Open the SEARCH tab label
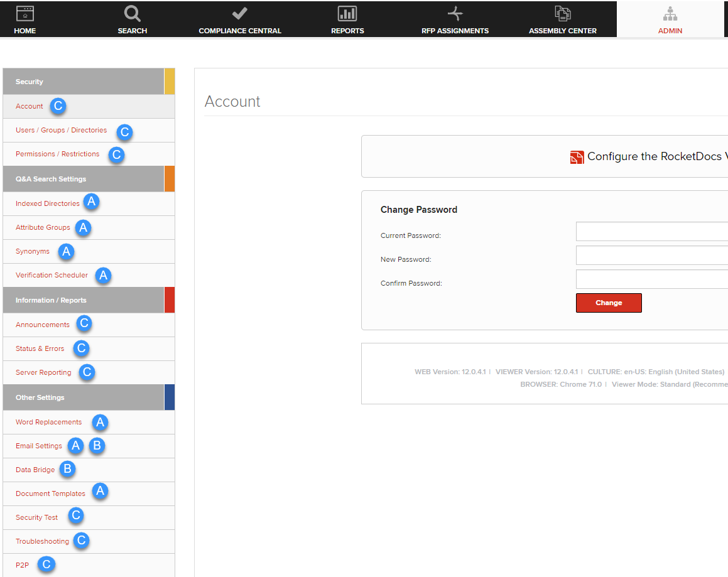Viewport: 728px width, 577px height. pyautogui.click(x=133, y=31)
